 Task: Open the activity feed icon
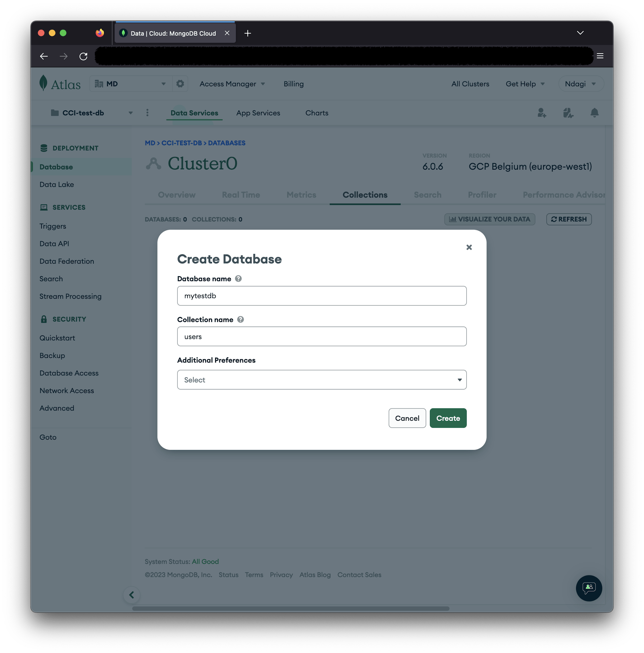tap(568, 113)
